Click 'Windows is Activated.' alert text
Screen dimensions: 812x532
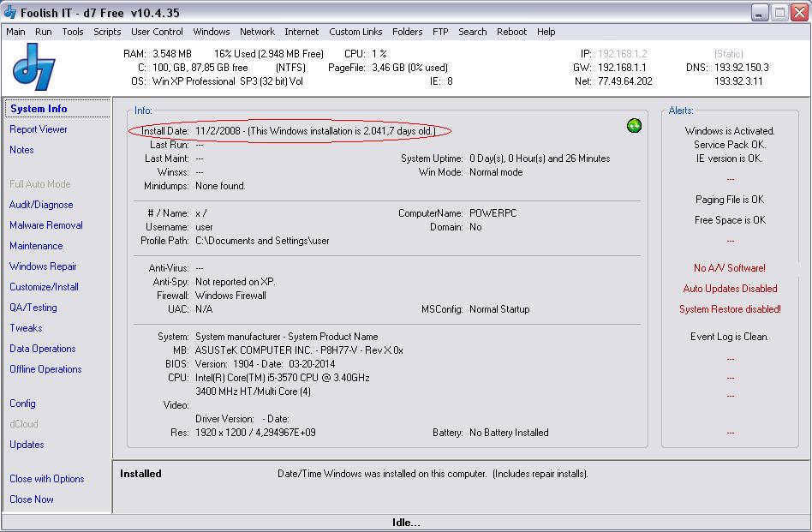click(x=730, y=131)
